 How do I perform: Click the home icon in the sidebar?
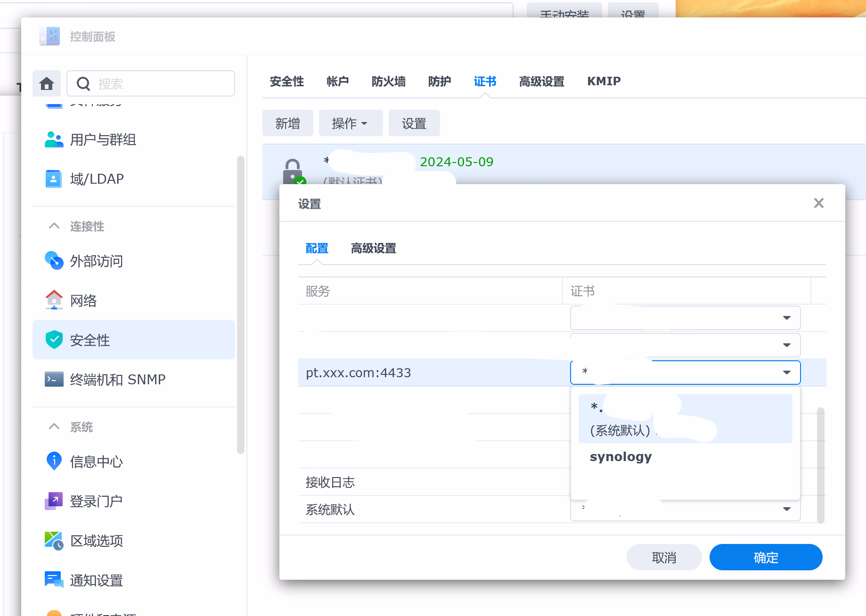(x=47, y=84)
